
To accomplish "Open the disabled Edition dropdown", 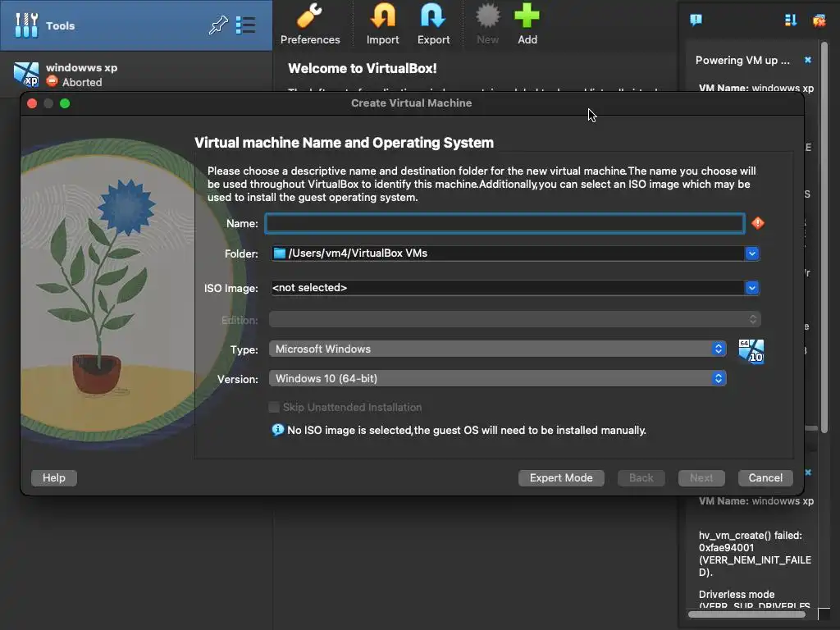I will 514,320.
